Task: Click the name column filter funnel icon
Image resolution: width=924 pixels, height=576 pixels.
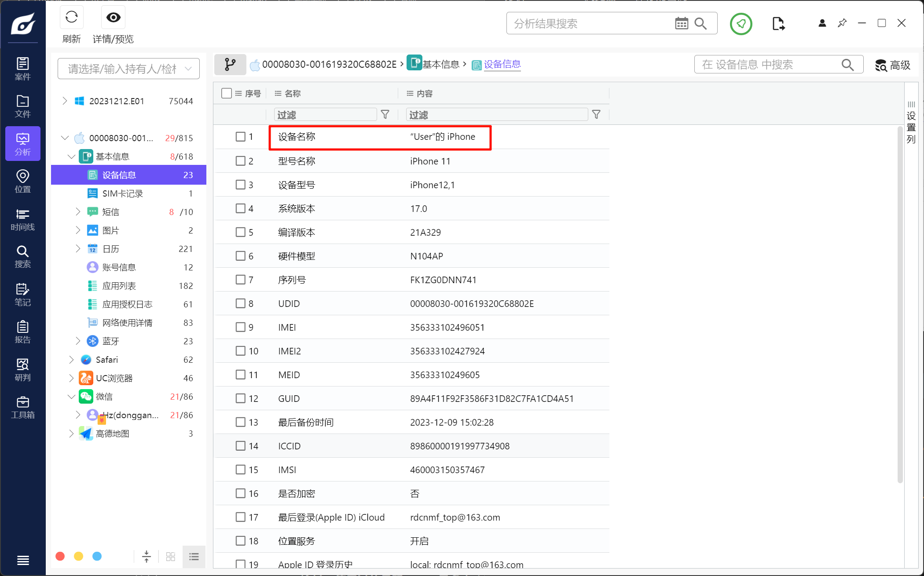Action: [385, 115]
